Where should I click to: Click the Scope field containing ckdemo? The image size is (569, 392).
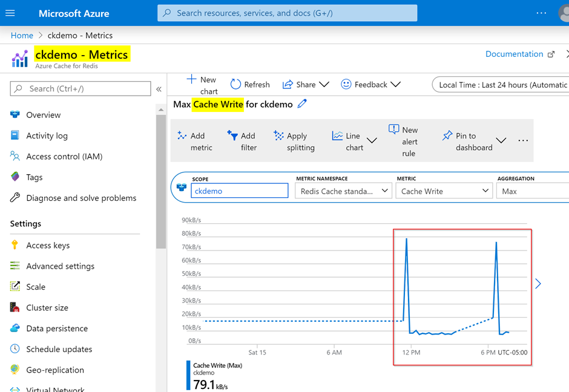[240, 191]
